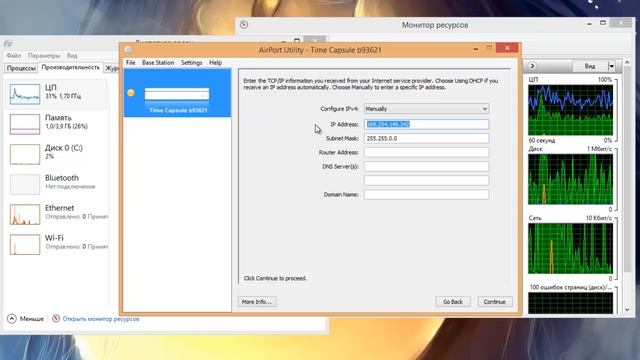
Task: Click Task Manager title bar icon
Action: 8,44
